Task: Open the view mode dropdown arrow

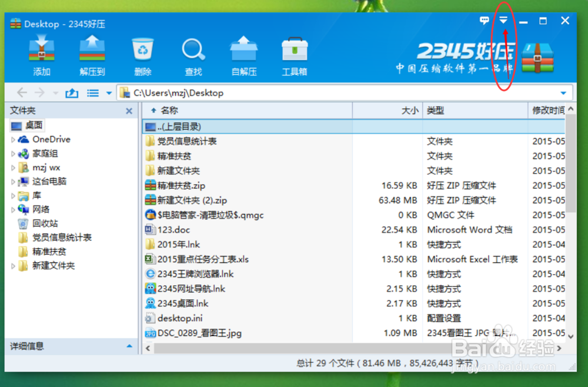Action: coord(109,93)
